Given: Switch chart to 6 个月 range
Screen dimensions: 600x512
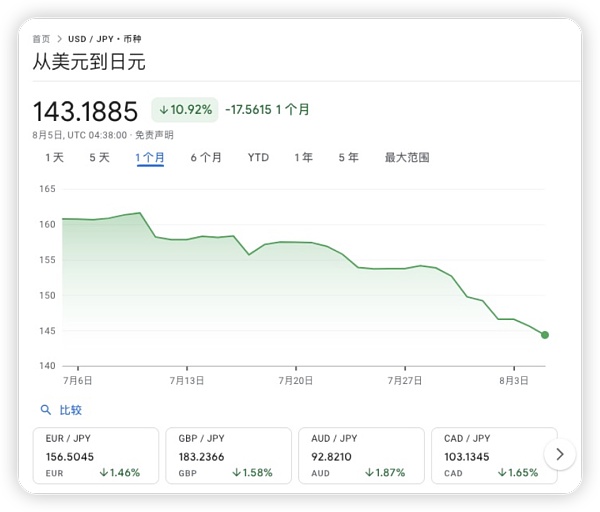Looking at the screenshot, I should [x=206, y=158].
